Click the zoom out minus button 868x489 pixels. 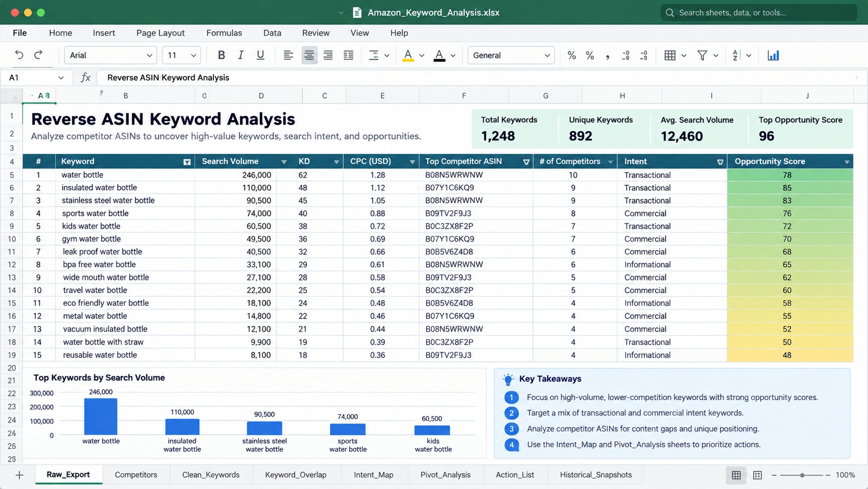[x=774, y=475]
